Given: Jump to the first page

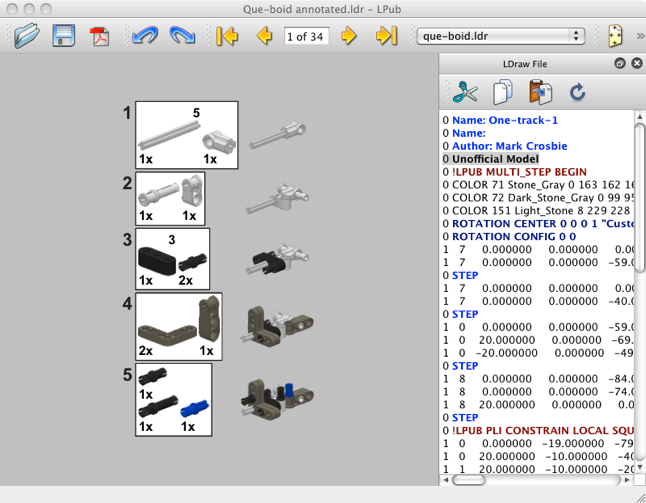Looking at the screenshot, I should (228, 37).
